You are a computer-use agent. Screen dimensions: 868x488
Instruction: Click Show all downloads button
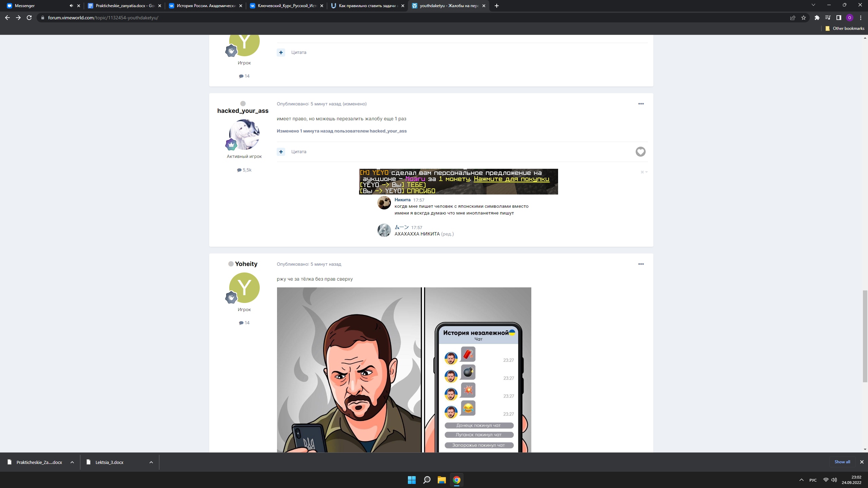(842, 462)
